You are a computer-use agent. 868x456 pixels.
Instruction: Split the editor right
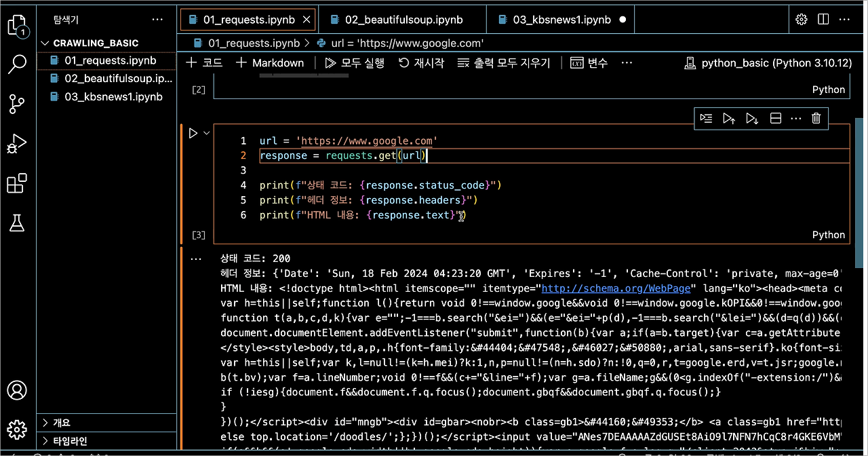click(x=823, y=20)
